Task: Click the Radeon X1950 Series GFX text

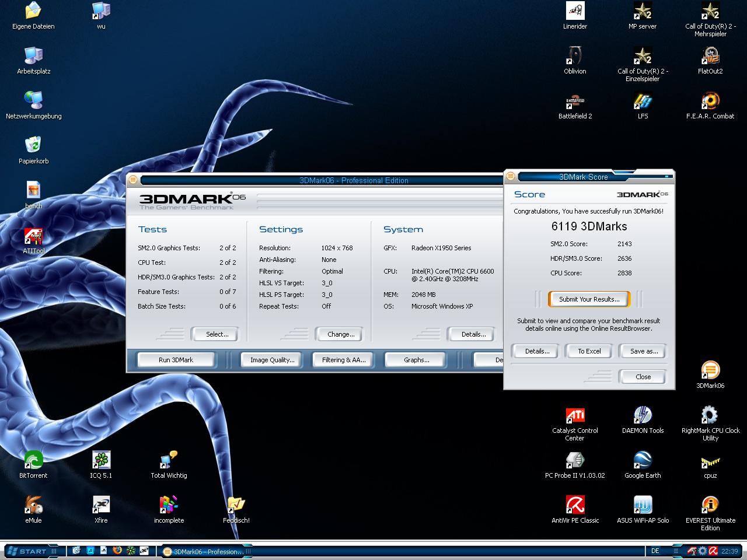Action: point(441,248)
